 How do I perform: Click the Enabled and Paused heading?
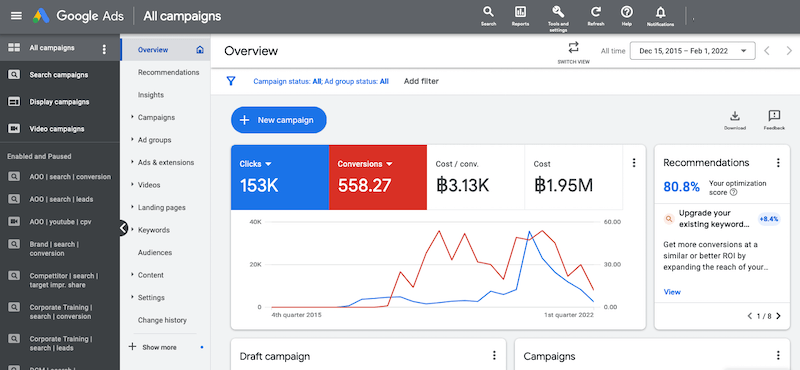click(39, 156)
